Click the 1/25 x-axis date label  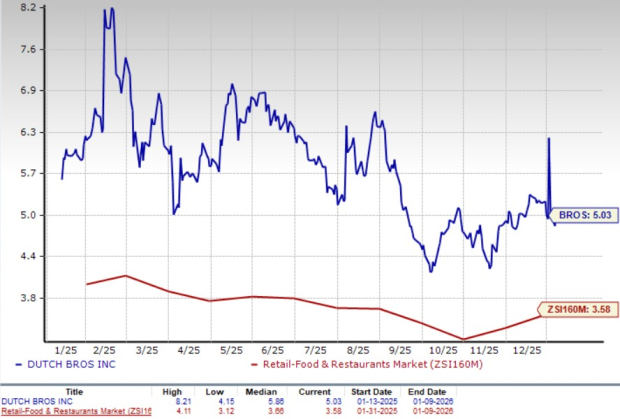pyautogui.click(x=66, y=350)
